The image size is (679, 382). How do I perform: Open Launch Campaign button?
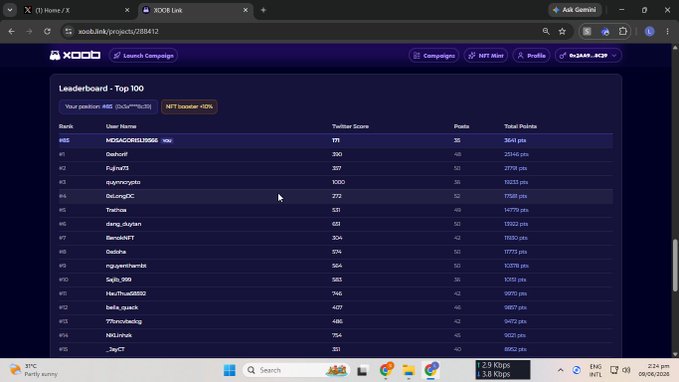[143, 55]
